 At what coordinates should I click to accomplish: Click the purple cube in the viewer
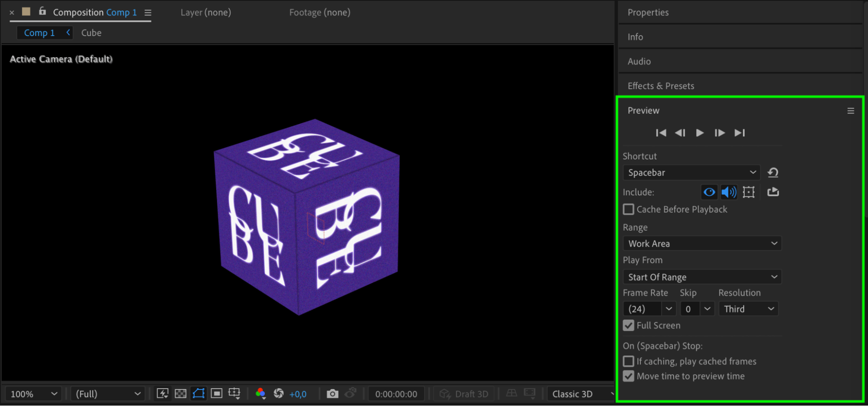tap(306, 217)
